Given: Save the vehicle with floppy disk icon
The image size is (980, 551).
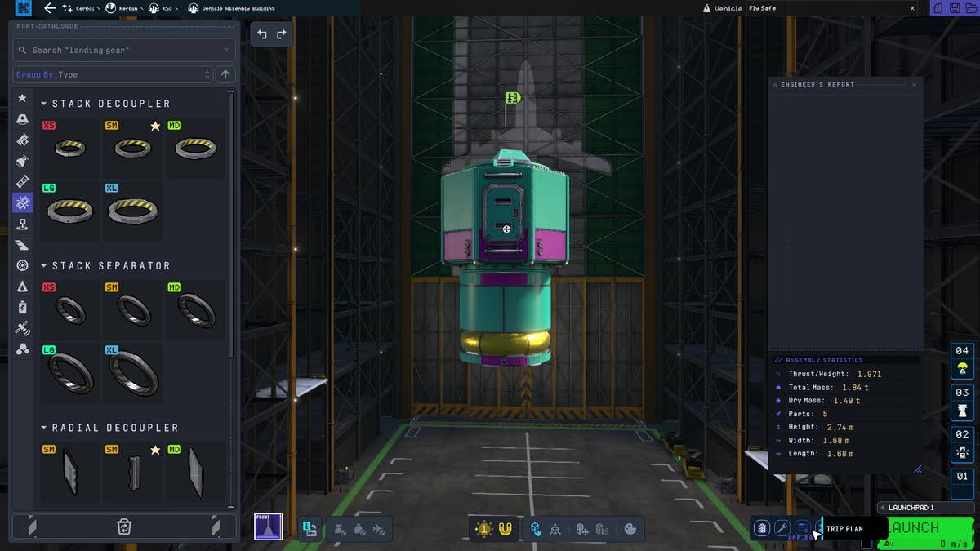Looking at the screenshot, I should point(954,8).
